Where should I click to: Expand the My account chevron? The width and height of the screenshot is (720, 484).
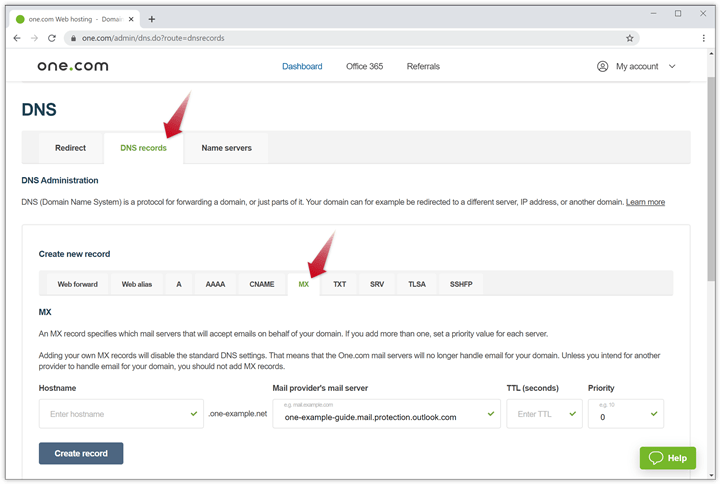[672, 67]
